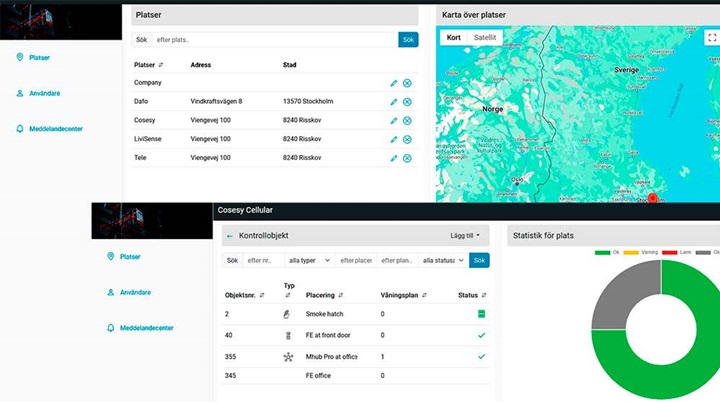The width and height of the screenshot is (720, 402).
Task: Open Användare in the lower sidebar
Action: (x=135, y=292)
